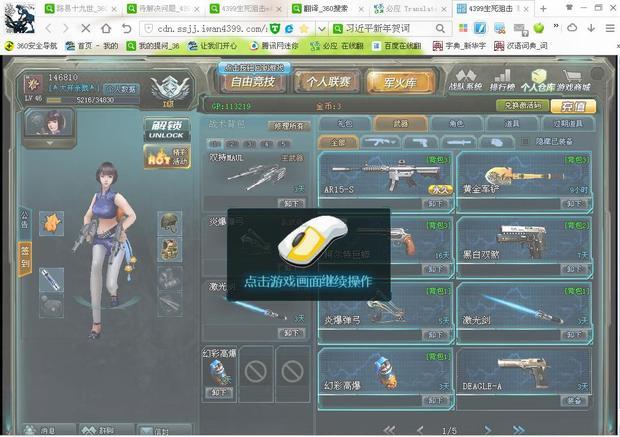Jump to last inventory page arrow
This screenshot has width=620, height=437.
[518, 430]
